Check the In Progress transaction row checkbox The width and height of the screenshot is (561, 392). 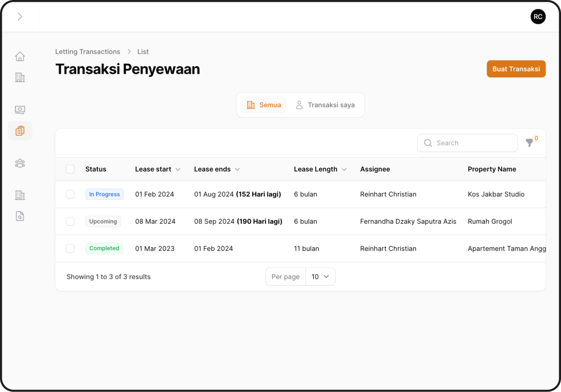pos(70,194)
